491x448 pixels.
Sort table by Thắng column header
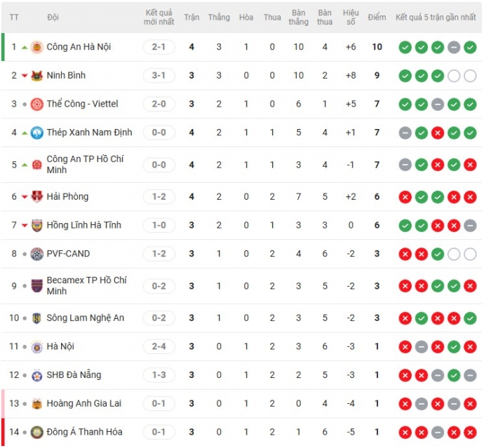(219, 18)
